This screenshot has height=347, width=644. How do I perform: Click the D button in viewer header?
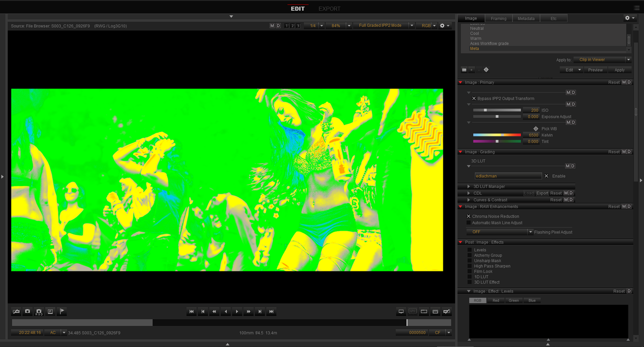(x=278, y=26)
